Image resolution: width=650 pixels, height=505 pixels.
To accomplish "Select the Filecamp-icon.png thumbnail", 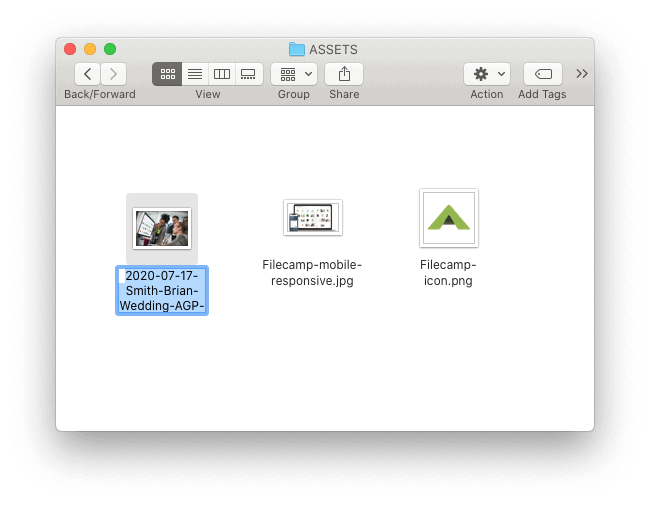I will coord(449,218).
